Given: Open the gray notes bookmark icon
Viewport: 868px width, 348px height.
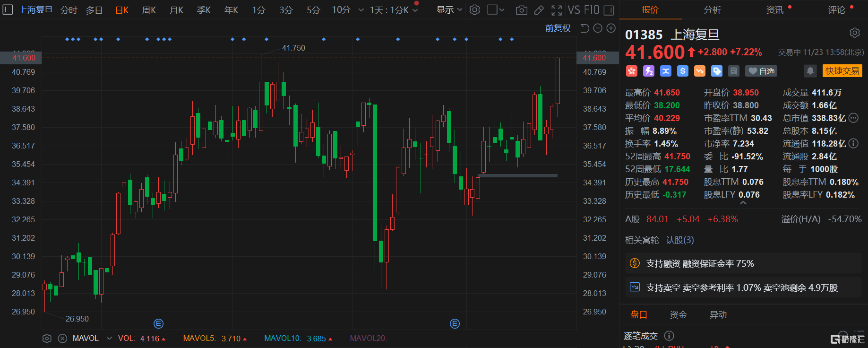Looking at the screenshot, I should [x=734, y=71].
